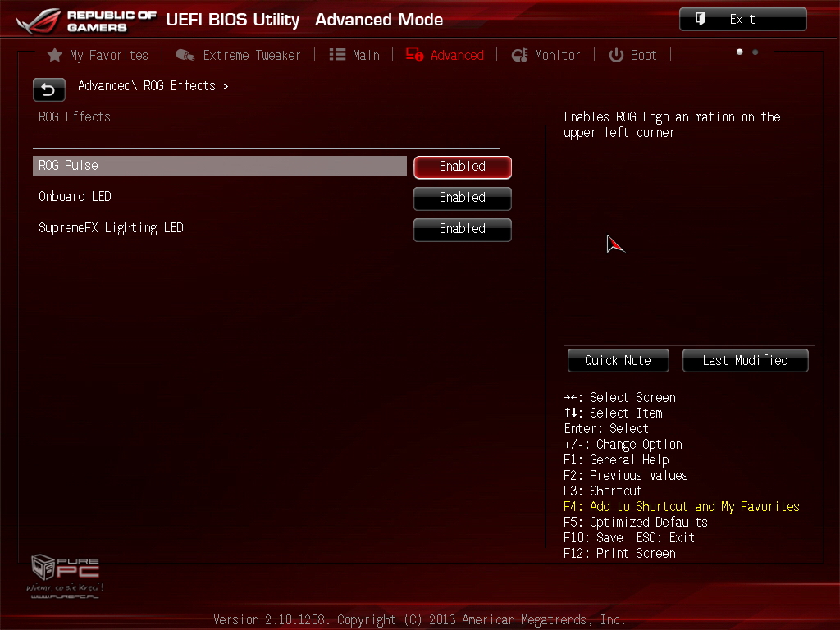Click the back arrow icon button
Image resolution: width=840 pixels, height=630 pixels.
[48, 89]
